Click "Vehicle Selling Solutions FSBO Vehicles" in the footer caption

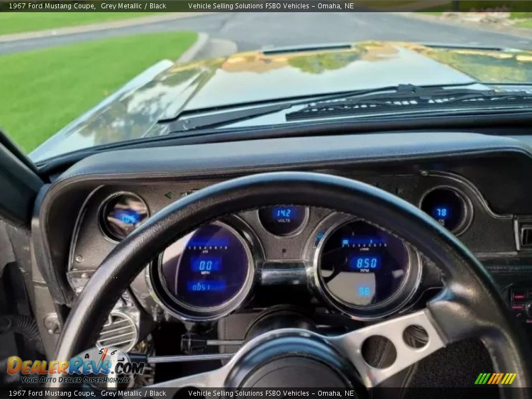(249, 393)
